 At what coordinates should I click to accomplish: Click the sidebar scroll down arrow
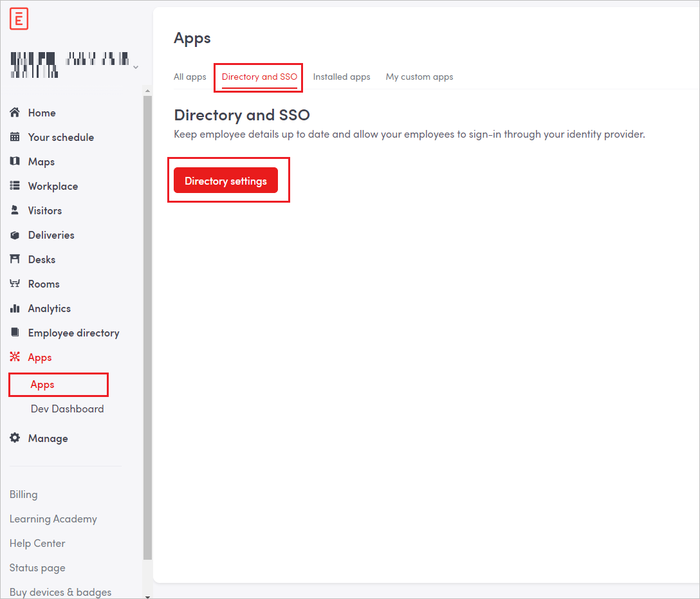[147, 595]
